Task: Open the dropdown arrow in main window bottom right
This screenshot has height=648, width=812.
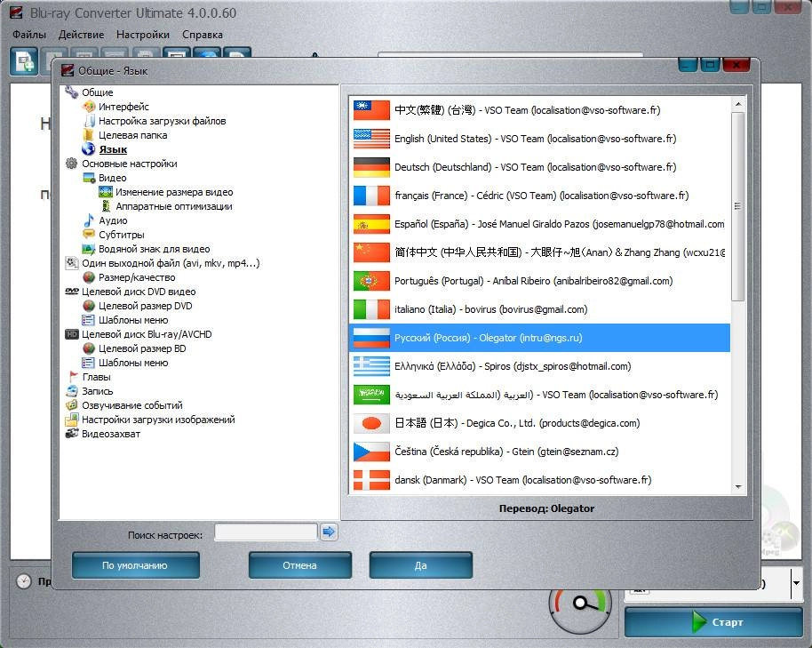Action: [796, 583]
